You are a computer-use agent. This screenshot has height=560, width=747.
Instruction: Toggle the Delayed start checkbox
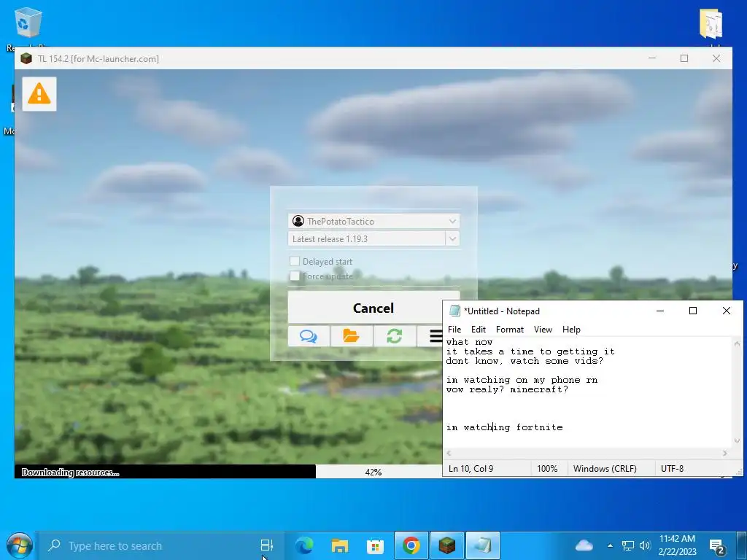tap(295, 261)
